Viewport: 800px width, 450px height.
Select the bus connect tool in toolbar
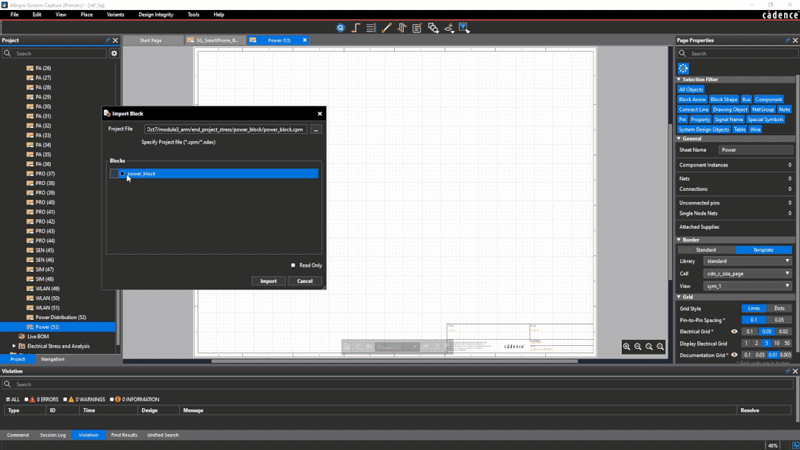click(x=402, y=28)
